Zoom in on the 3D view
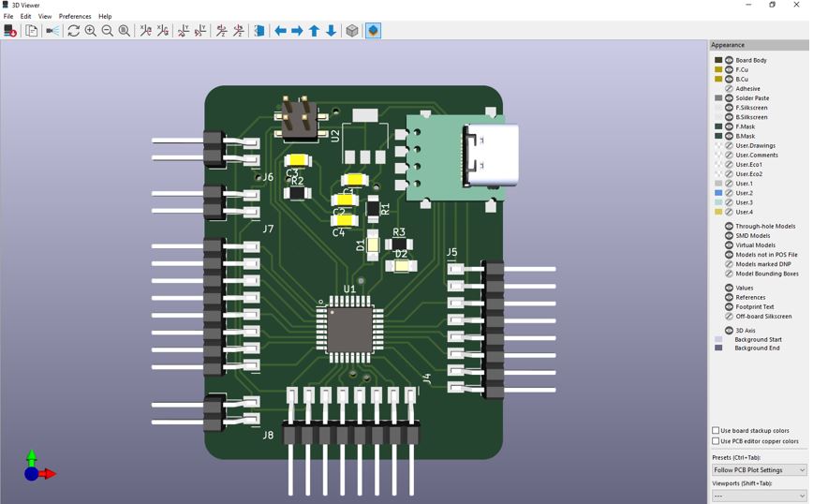The width and height of the screenshot is (813, 504). pyautogui.click(x=91, y=31)
